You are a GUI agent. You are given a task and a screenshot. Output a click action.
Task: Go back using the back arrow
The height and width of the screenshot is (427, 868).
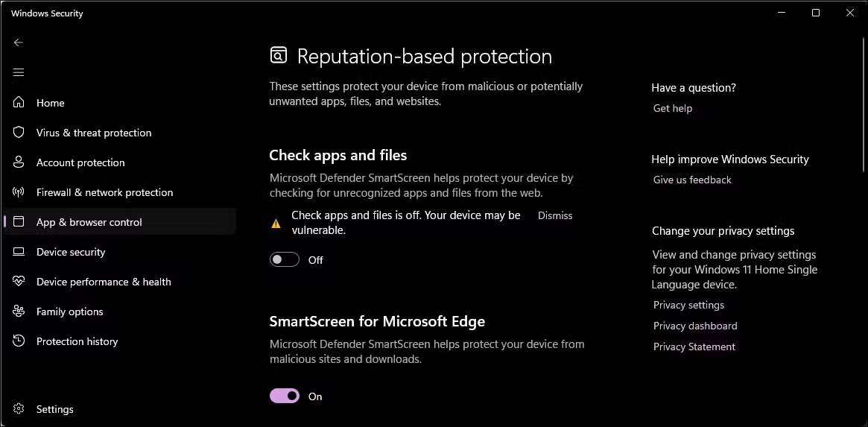pyautogui.click(x=19, y=42)
